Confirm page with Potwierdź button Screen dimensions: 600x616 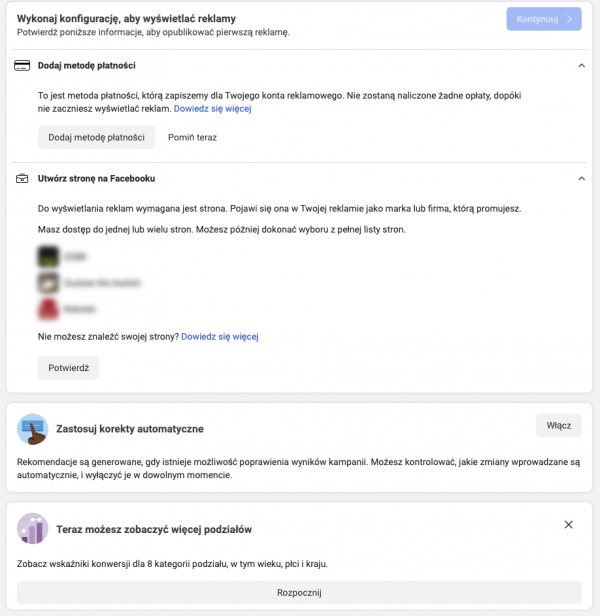[x=68, y=368]
